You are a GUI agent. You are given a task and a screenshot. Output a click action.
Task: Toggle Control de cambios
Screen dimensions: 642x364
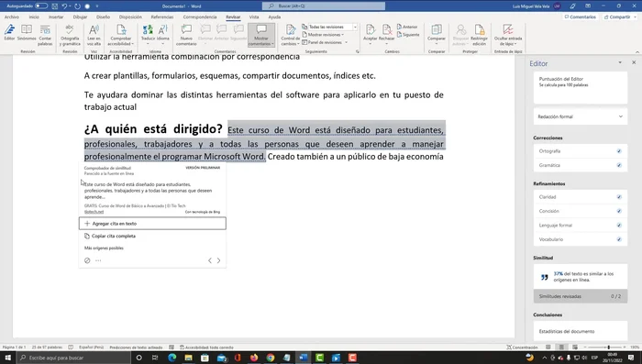pyautogui.click(x=291, y=35)
